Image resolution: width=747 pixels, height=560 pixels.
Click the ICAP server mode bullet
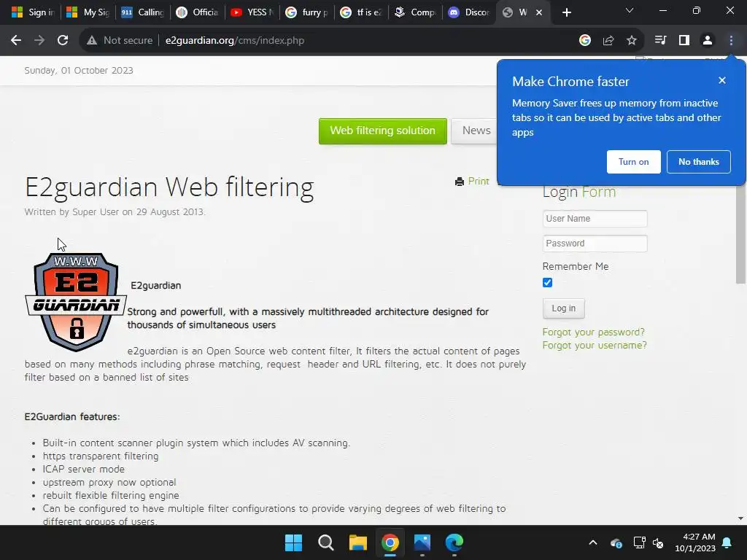point(83,469)
